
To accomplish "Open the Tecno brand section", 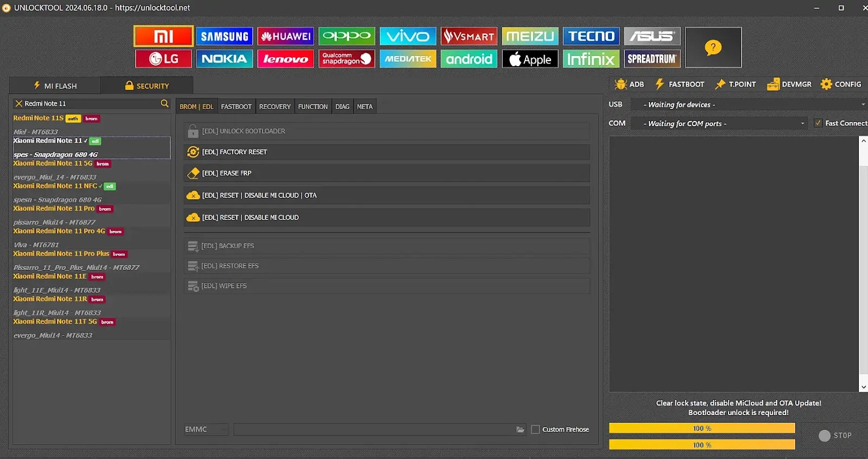I will pos(591,36).
